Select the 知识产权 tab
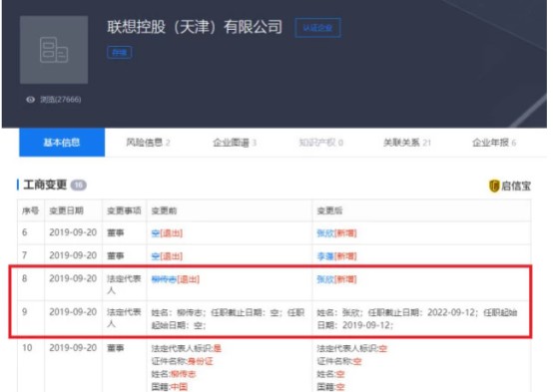This screenshot has height=392, width=553. coord(321,143)
